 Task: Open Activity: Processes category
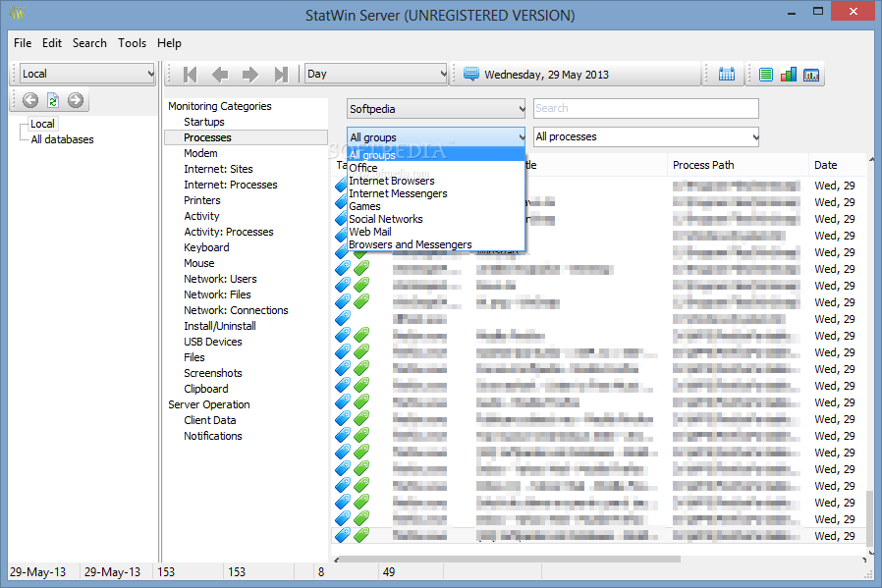click(229, 233)
